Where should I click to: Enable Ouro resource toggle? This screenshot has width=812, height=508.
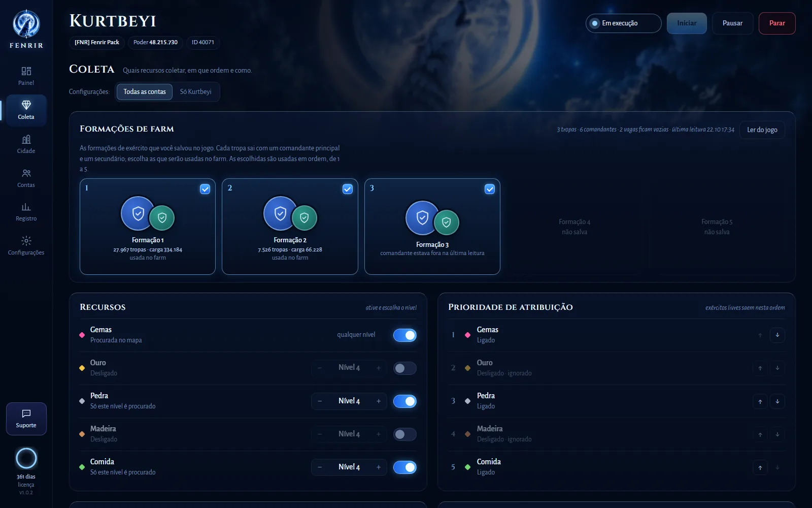pos(405,368)
